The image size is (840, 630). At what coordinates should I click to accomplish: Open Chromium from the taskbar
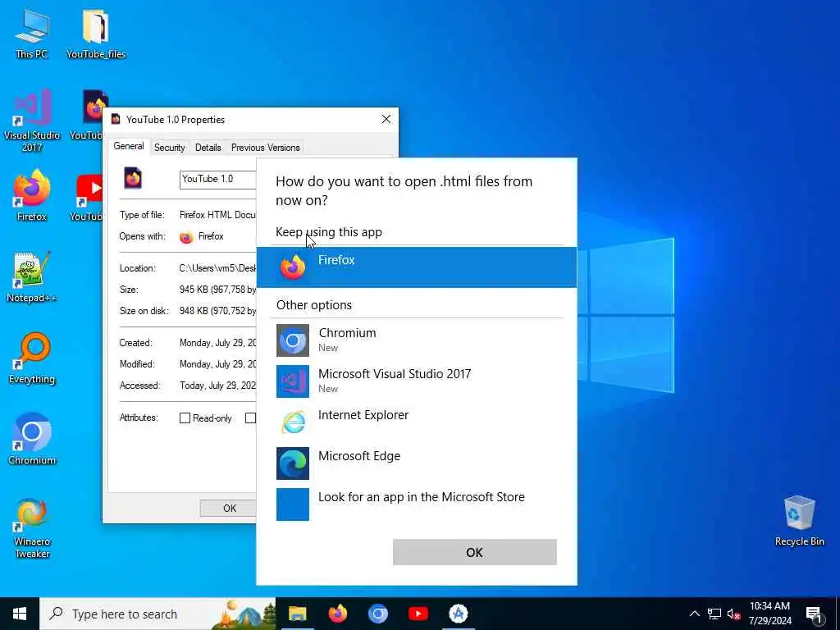(x=377, y=614)
